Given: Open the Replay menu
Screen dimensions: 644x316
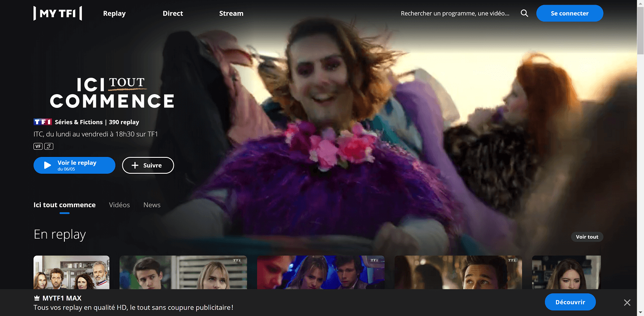Looking at the screenshot, I should click(x=114, y=13).
